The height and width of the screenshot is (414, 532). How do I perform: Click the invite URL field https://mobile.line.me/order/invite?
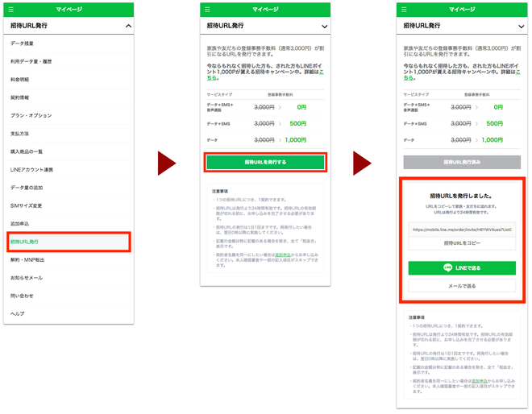pyautogui.click(x=462, y=230)
